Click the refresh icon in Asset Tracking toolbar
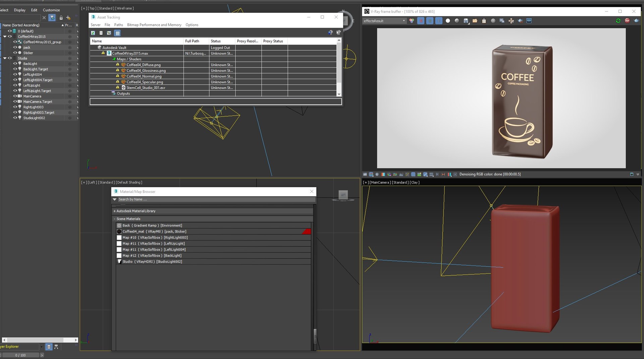This screenshot has height=359, width=644. pos(93,33)
